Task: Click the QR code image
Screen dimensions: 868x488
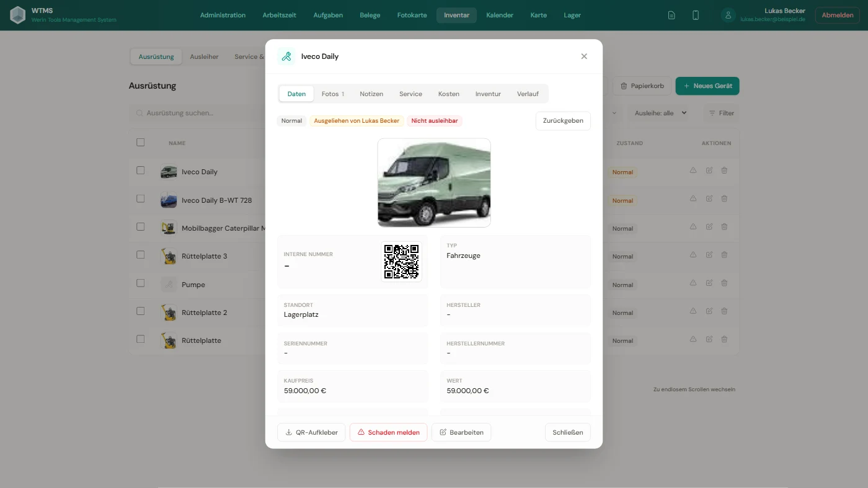Action: [x=402, y=262]
